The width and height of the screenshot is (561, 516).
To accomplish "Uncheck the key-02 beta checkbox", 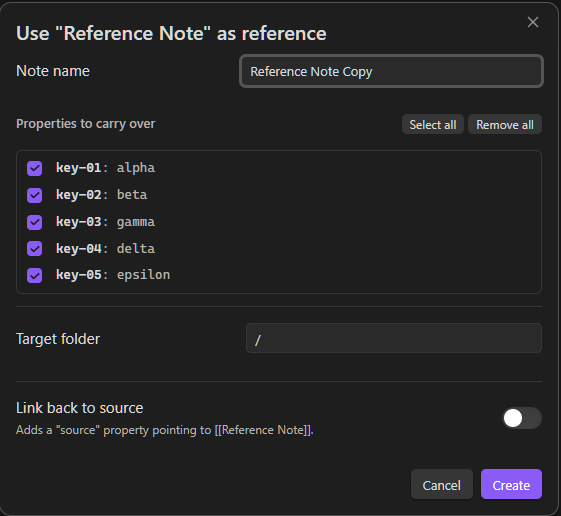I will click(35, 195).
